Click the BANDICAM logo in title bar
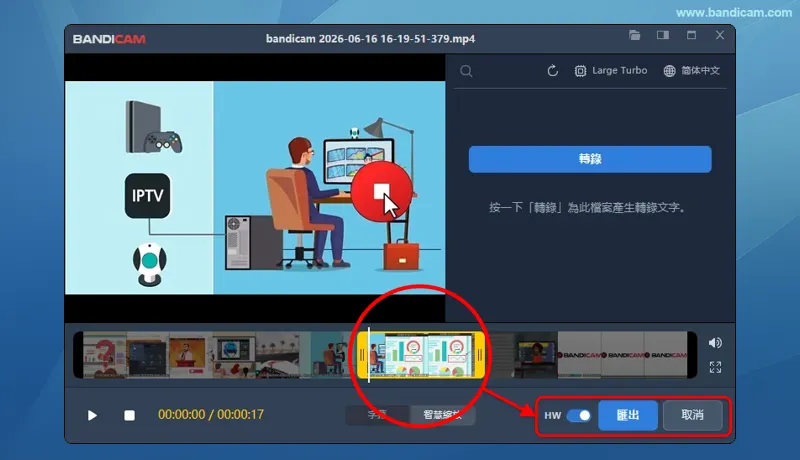The width and height of the screenshot is (800, 460). (x=109, y=39)
